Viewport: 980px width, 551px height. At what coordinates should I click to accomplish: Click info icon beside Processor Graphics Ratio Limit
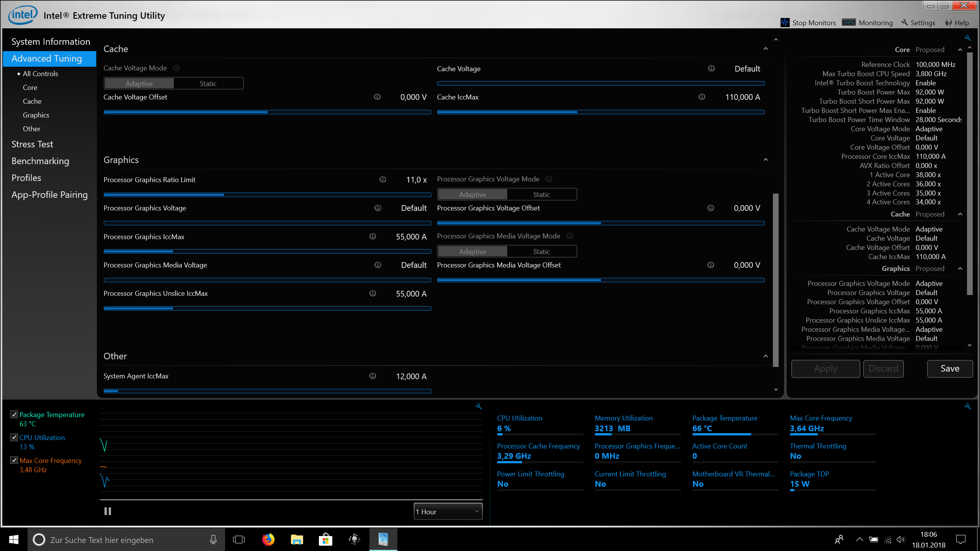pos(382,179)
